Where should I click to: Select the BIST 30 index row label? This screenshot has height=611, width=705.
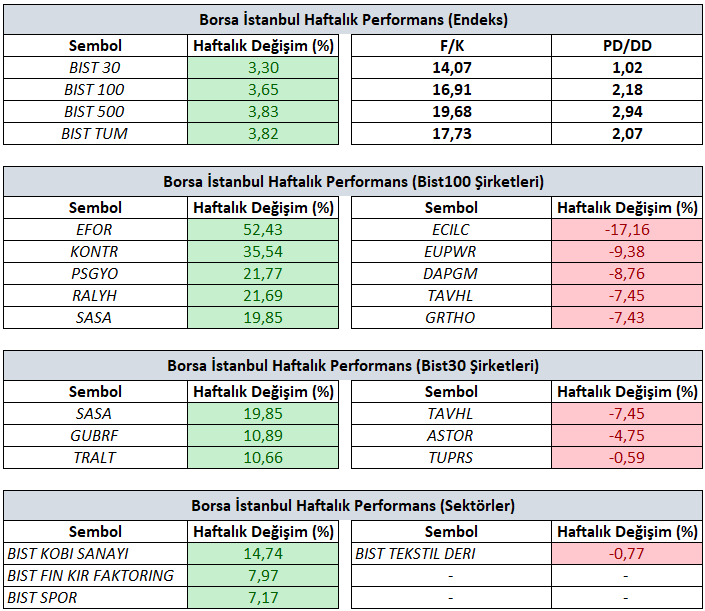click(x=95, y=68)
